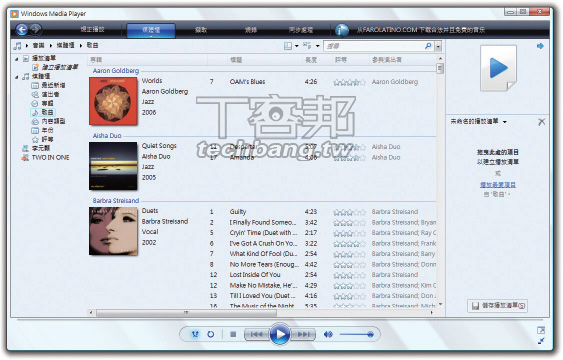Collapse the Library tree node
Screen dimensions: 563x360
[17, 77]
